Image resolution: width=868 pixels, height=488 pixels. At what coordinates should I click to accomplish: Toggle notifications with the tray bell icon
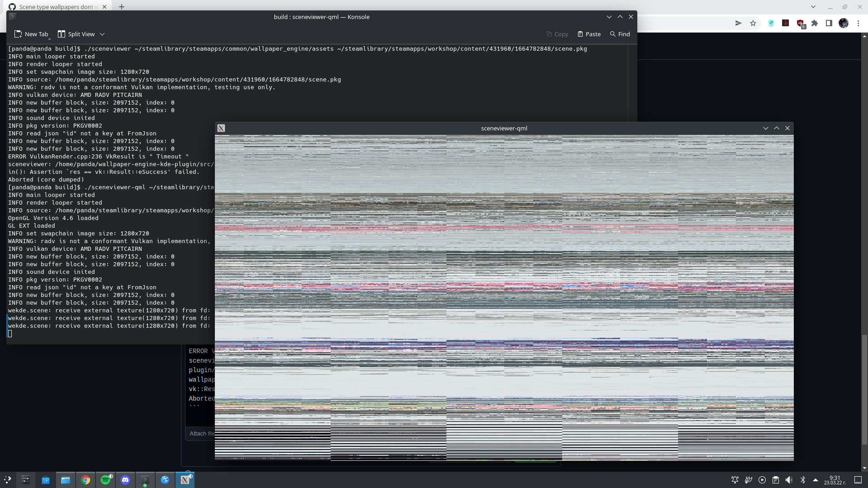pyautogui.click(x=735, y=480)
